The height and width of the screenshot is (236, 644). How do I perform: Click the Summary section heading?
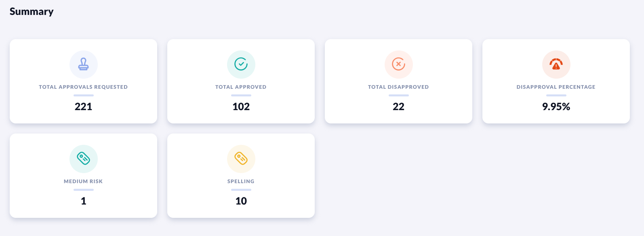tap(32, 12)
